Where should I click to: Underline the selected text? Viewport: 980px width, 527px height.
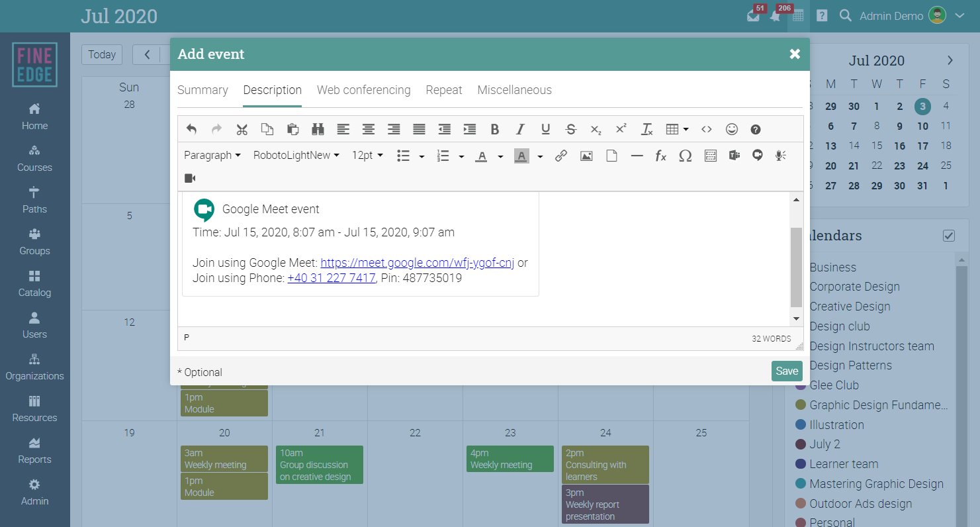point(545,130)
